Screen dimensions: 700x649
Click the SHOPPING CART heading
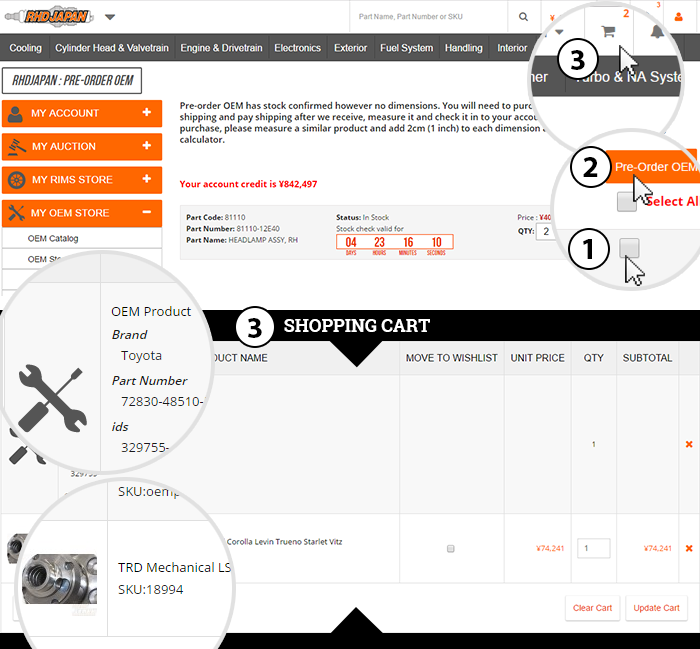tap(357, 326)
